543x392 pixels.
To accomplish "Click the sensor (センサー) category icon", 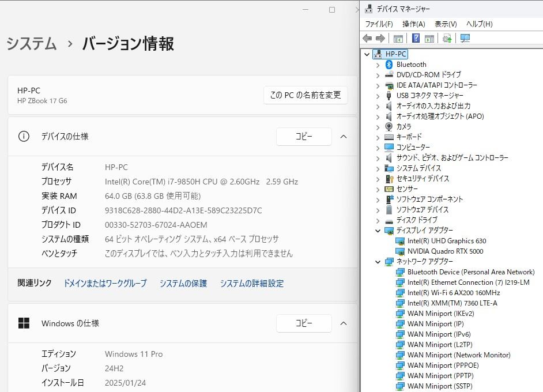I will pos(389,189).
